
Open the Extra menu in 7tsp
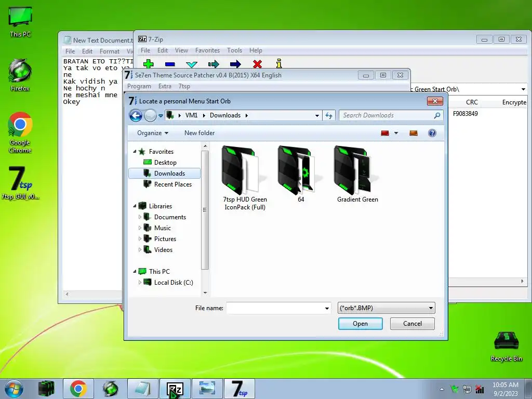pyautogui.click(x=165, y=86)
